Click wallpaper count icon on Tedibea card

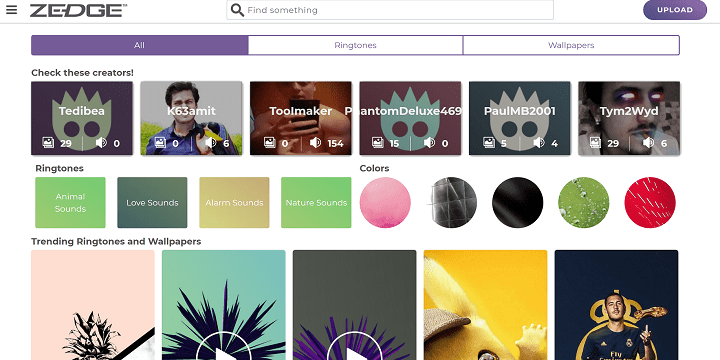(48, 143)
